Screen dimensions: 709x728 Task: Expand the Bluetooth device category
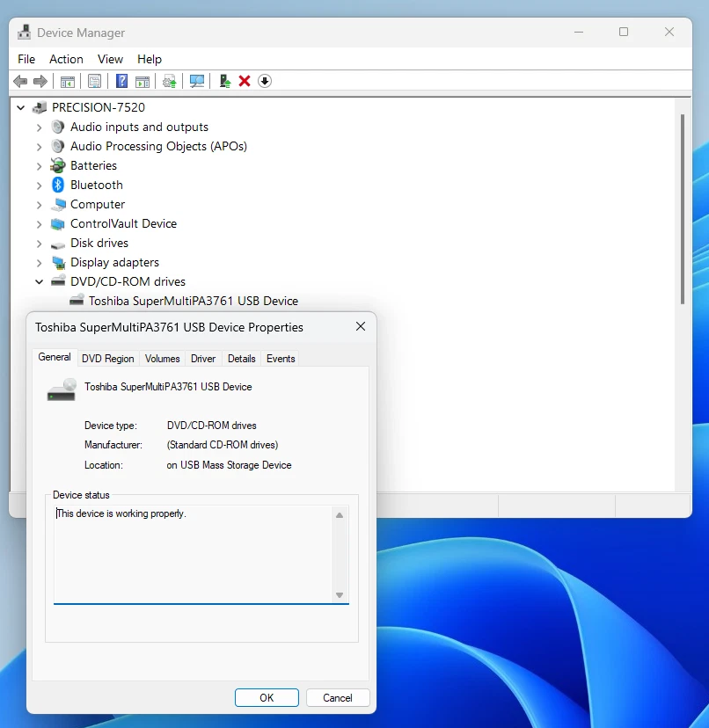(39, 185)
